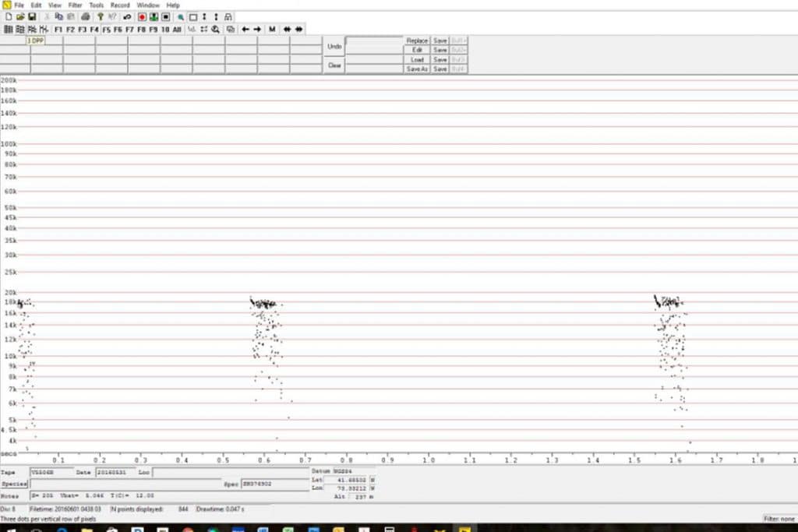Click the Edit button beside the text field
Image resolution: width=798 pixels, height=532 pixels.
(417, 50)
